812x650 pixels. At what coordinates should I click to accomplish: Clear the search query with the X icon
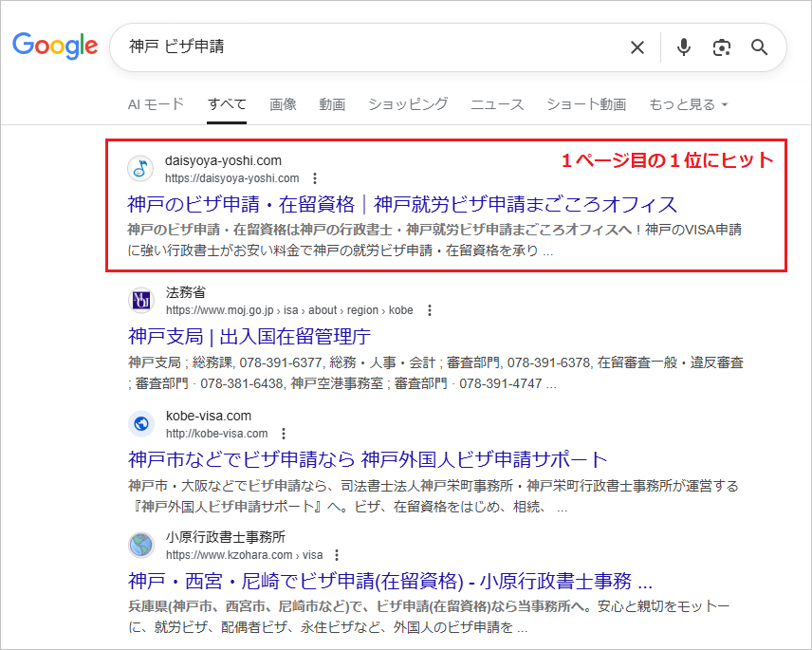pos(637,46)
